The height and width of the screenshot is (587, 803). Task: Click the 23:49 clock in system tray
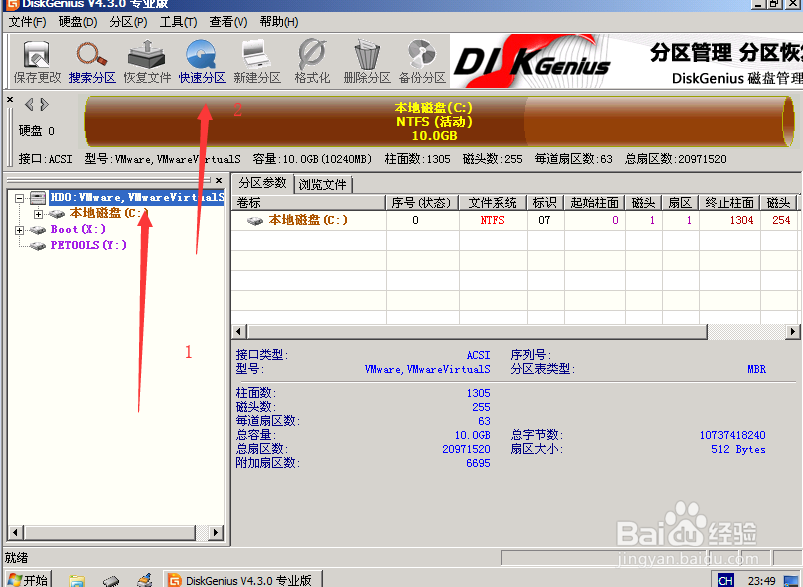762,580
